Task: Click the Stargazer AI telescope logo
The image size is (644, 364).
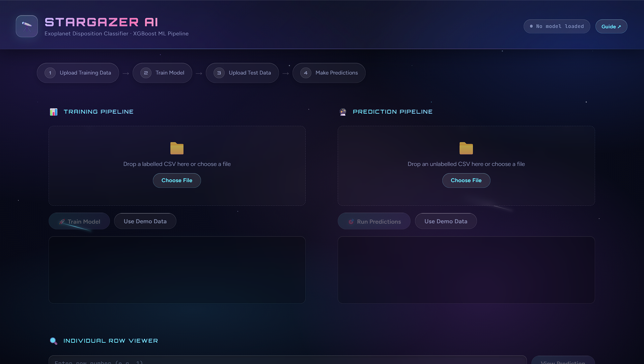Action: pyautogui.click(x=27, y=26)
